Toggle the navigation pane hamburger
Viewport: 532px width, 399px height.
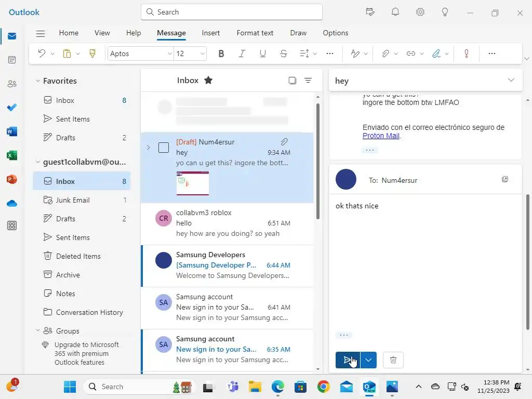coord(41,33)
